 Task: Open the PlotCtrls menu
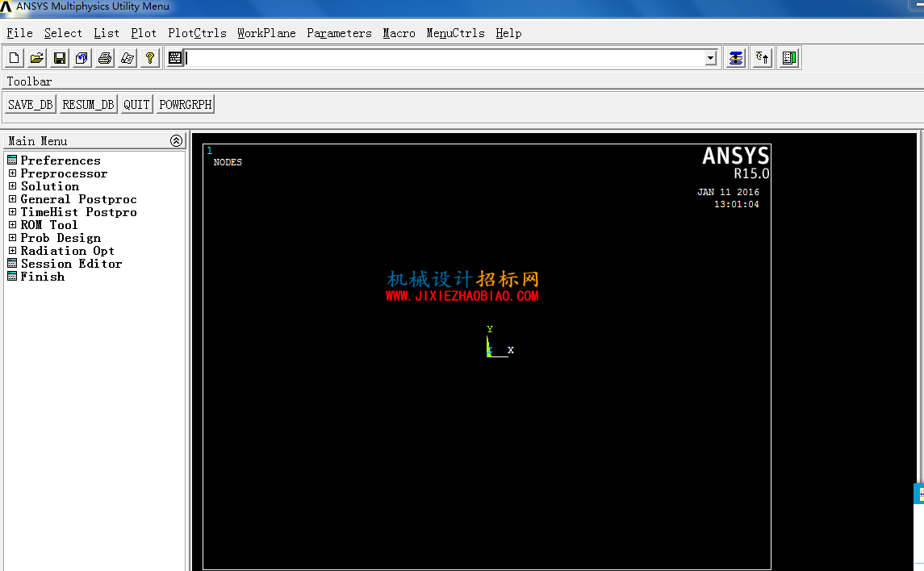tap(197, 33)
